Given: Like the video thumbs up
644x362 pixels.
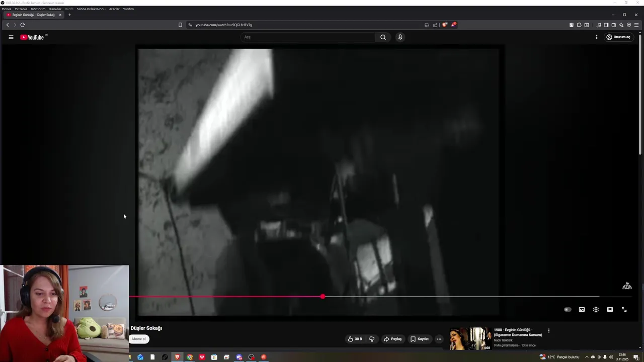Looking at the screenshot, I should [x=355, y=339].
